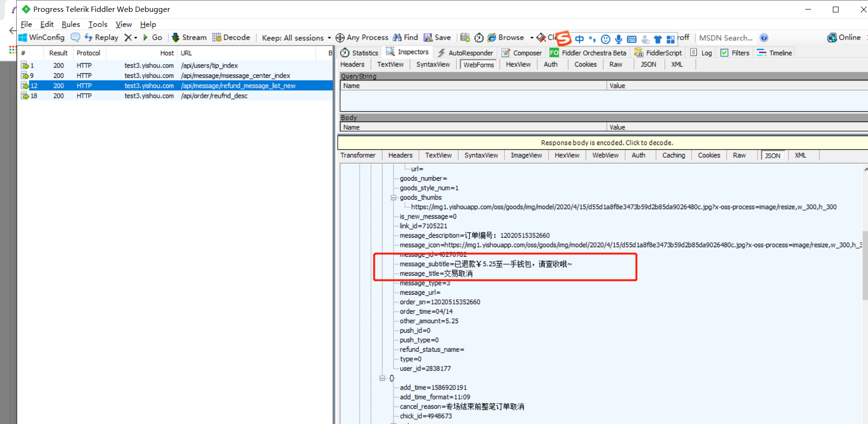Viewport: 868px width, 424px height.
Task: Click the MSDN Search field
Action: [x=725, y=38]
